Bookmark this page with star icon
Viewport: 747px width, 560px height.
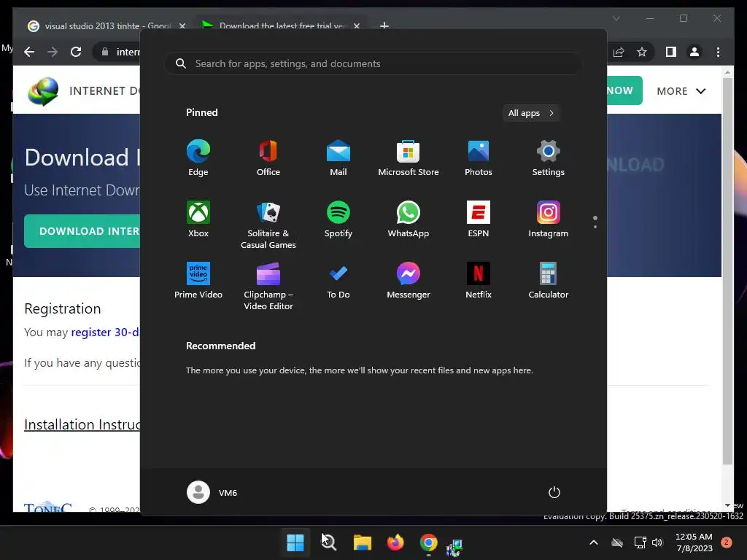(642, 52)
